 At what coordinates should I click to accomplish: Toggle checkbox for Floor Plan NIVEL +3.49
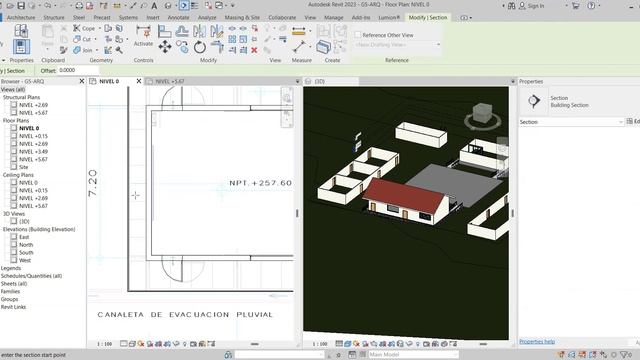point(13,151)
